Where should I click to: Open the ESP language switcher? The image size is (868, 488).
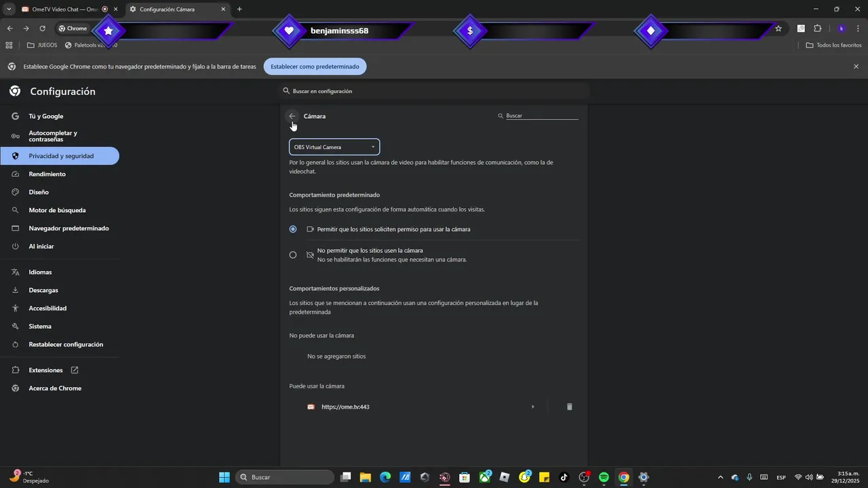pos(781,477)
